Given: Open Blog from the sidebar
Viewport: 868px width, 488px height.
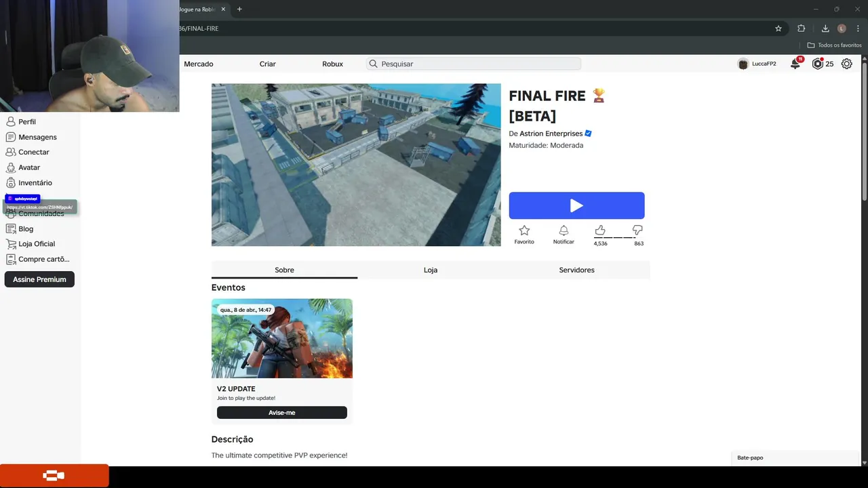Looking at the screenshot, I should click(19, 229).
